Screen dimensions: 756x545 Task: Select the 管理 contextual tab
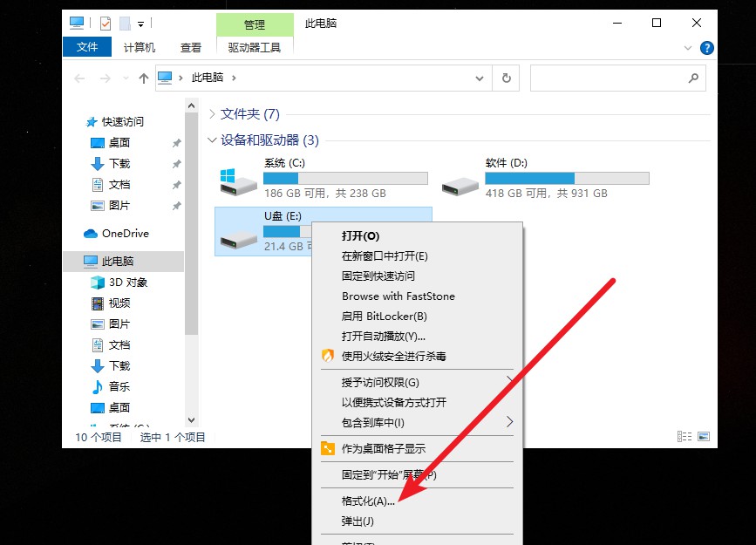[255, 24]
